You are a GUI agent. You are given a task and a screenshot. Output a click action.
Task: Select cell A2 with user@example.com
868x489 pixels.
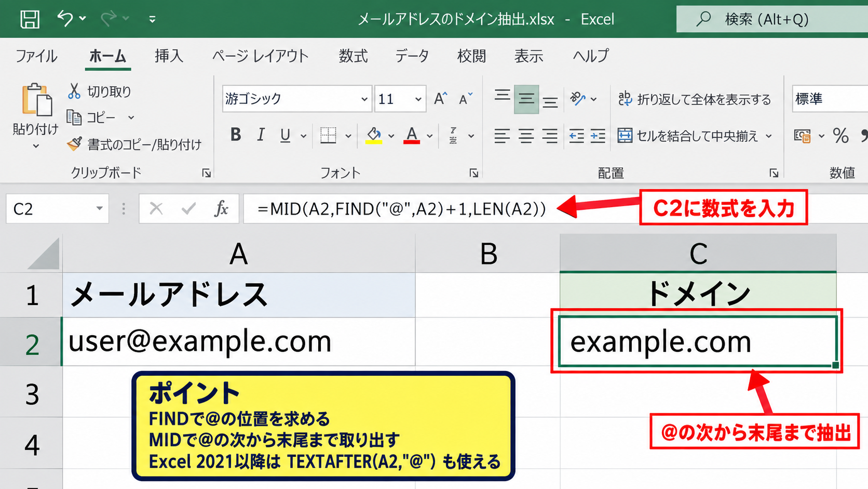pyautogui.click(x=239, y=341)
